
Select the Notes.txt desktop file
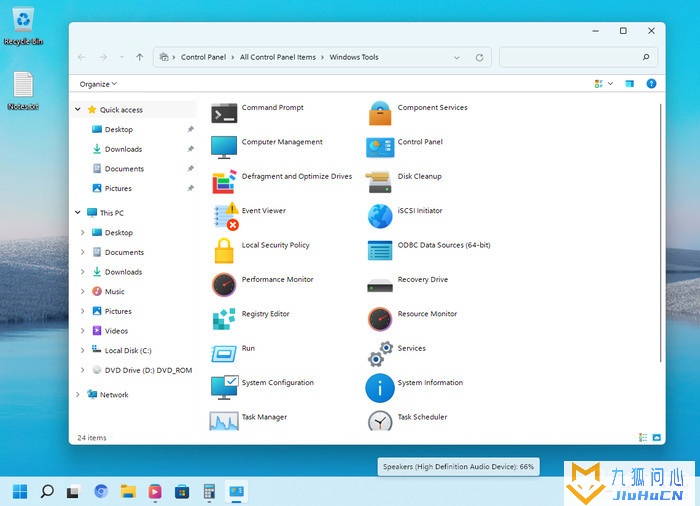23,91
